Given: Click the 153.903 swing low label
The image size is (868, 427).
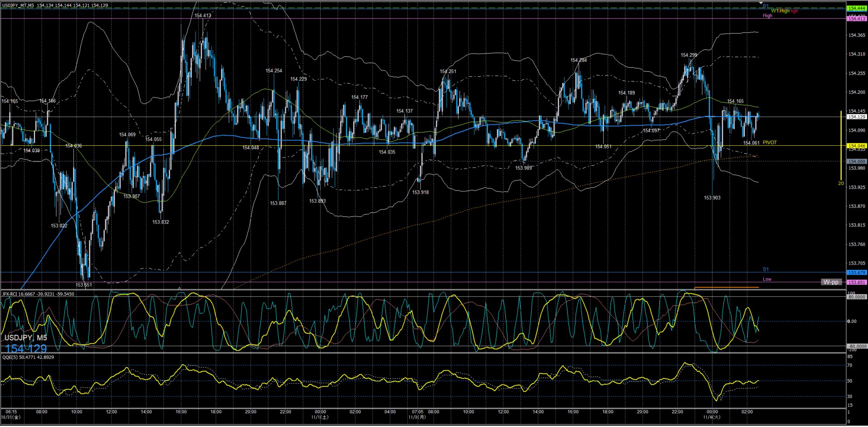Looking at the screenshot, I should pos(712,198).
